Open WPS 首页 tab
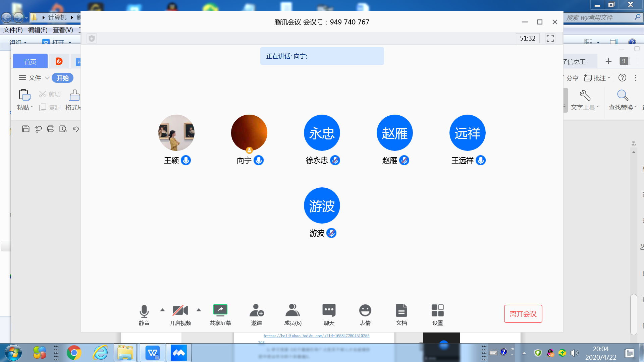 (x=30, y=61)
